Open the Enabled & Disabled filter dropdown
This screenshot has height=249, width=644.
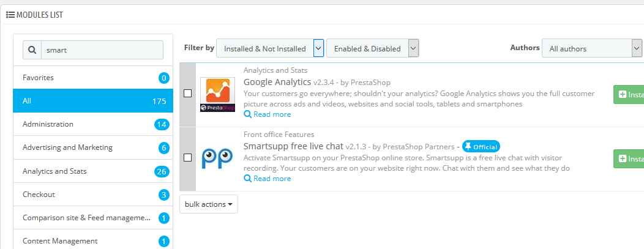pyautogui.click(x=373, y=48)
